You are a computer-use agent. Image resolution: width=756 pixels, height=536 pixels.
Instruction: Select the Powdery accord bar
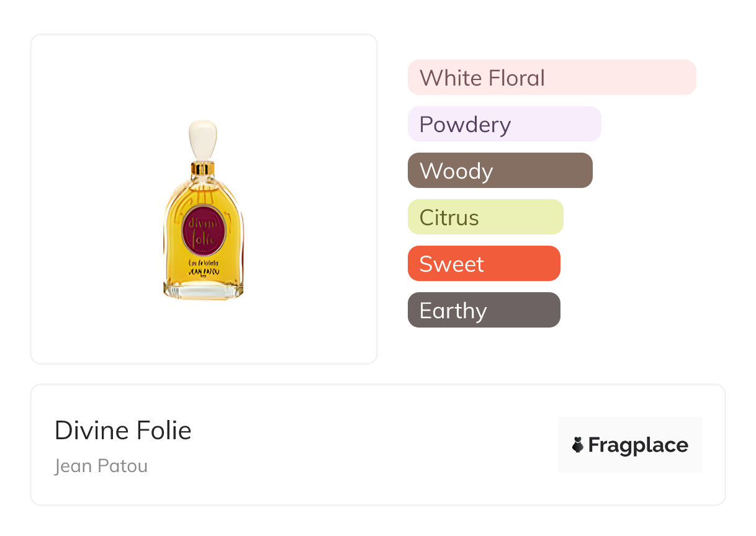coord(504,124)
